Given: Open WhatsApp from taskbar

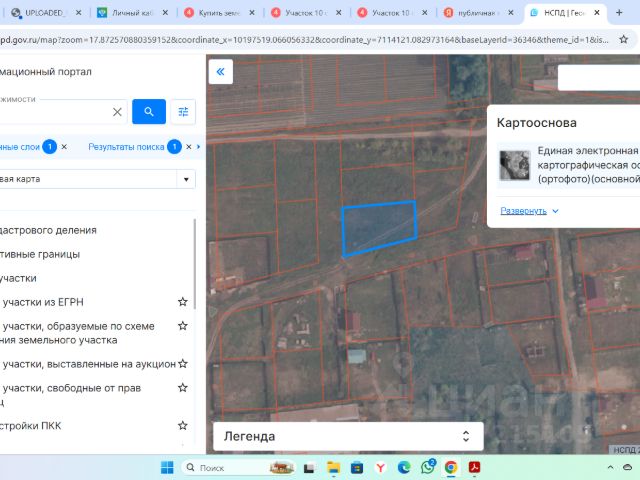Looking at the screenshot, I should pos(427,467).
